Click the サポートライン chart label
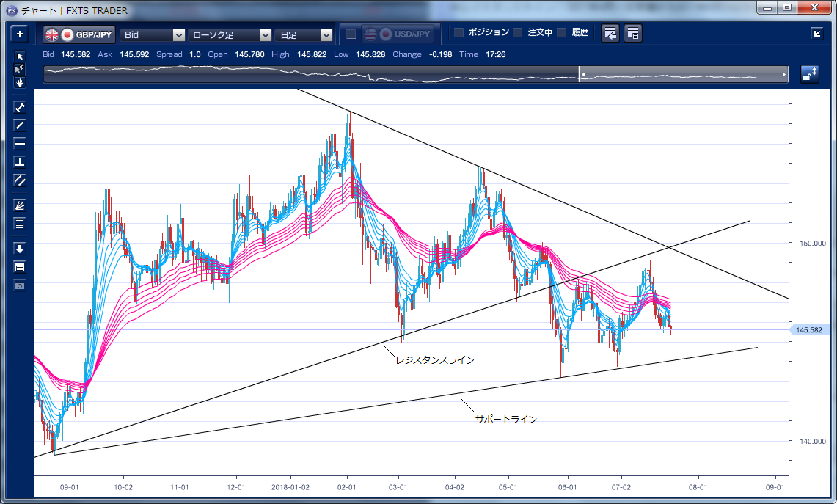Image resolution: width=837 pixels, height=504 pixels. tap(506, 419)
